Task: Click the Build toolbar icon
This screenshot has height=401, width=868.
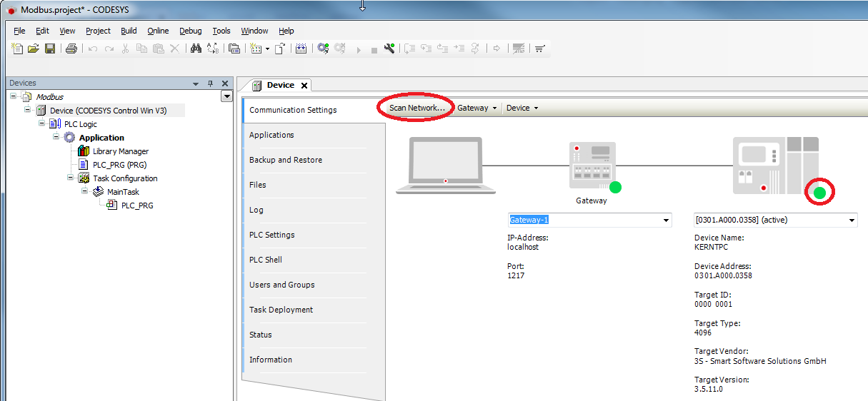Action: coord(301,49)
